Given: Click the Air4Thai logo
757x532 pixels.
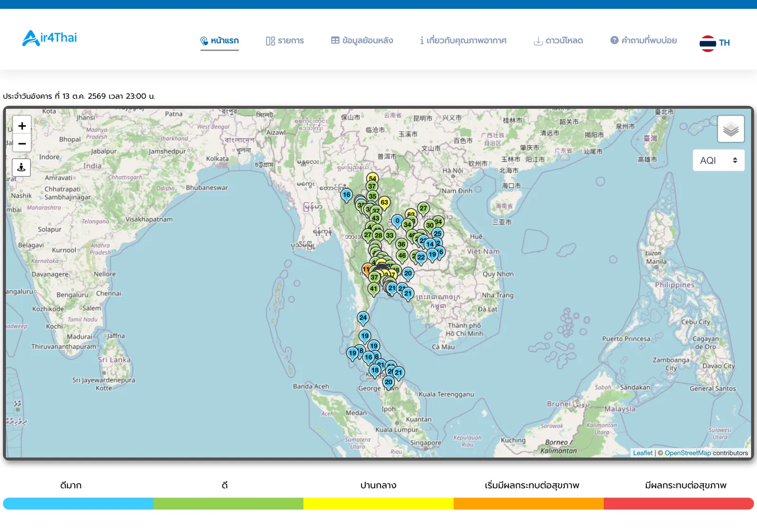Looking at the screenshot, I should coord(50,38).
